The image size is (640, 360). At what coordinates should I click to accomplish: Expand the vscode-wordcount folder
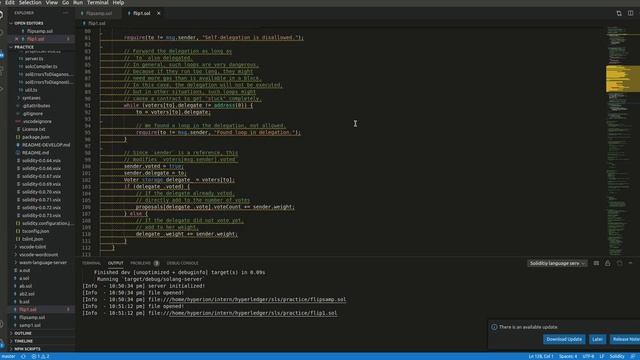[x=38, y=255]
